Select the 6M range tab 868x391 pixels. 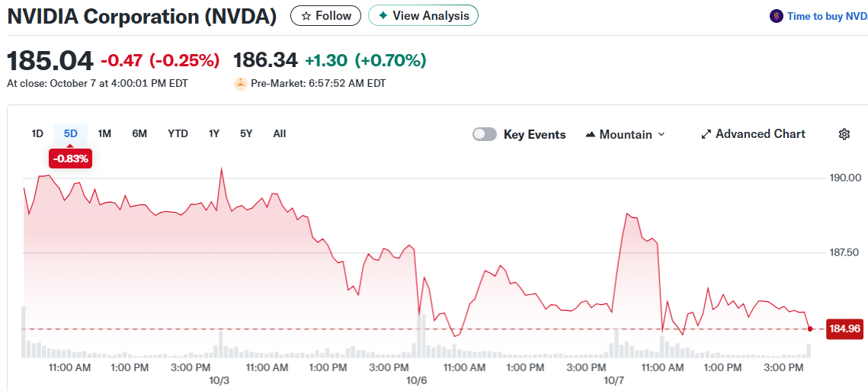[139, 133]
